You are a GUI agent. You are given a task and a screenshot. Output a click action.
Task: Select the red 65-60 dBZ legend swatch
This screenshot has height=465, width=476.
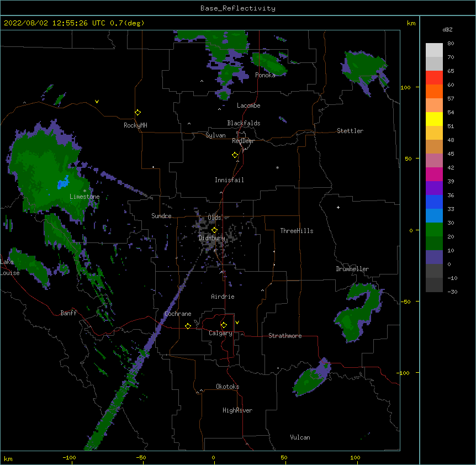coord(434,77)
